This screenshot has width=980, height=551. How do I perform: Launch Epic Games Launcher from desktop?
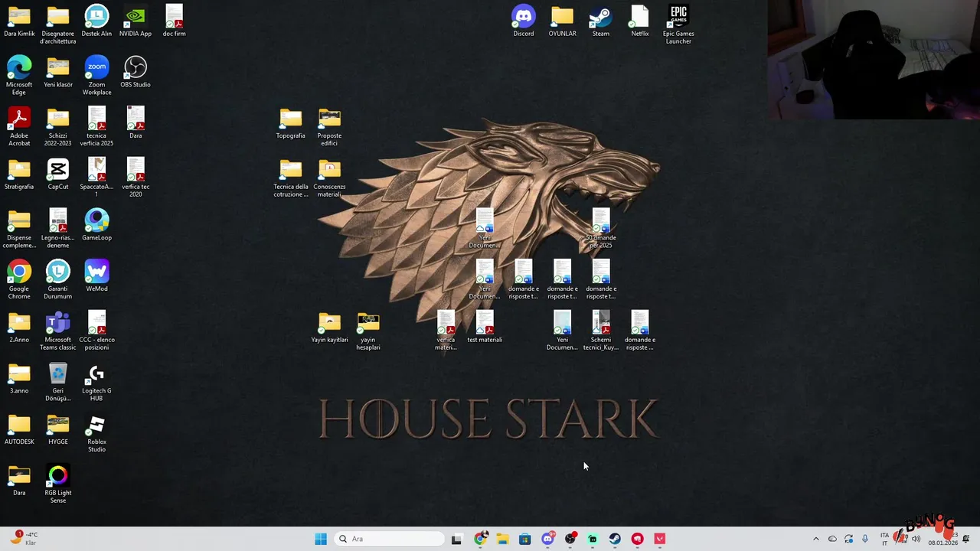point(678,24)
